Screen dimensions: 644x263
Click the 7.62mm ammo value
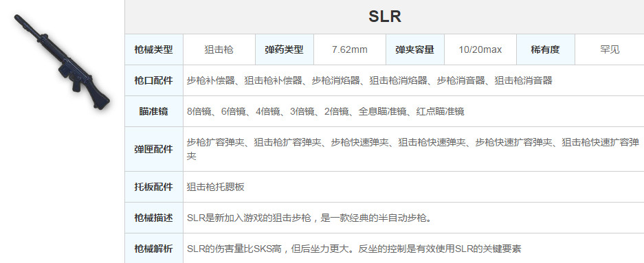350,49
